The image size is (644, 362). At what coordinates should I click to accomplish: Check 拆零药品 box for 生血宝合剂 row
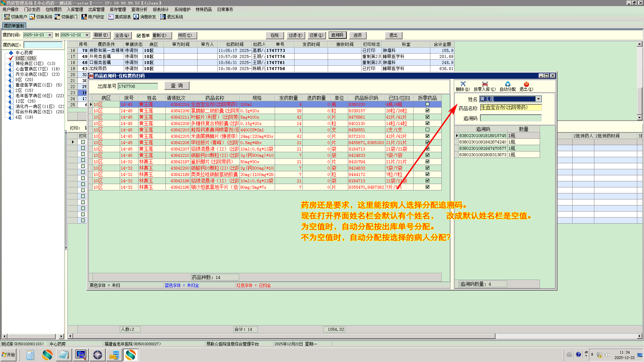click(x=427, y=104)
